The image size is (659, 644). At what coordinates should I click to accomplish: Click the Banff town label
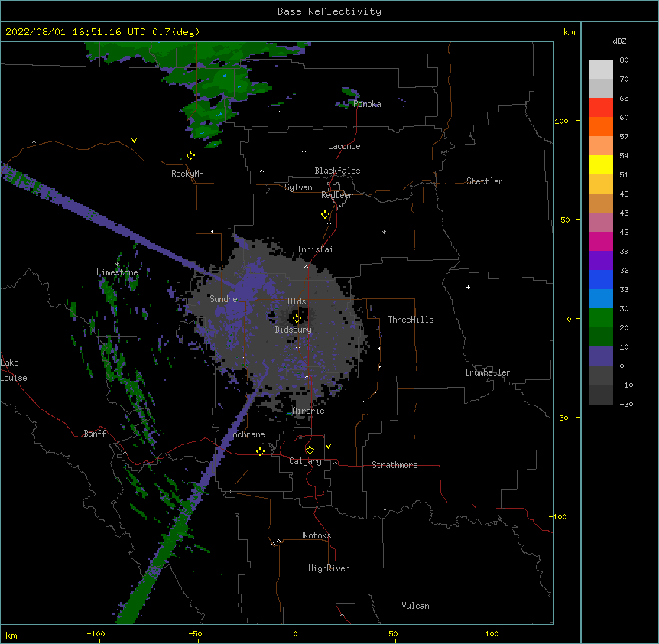point(95,434)
